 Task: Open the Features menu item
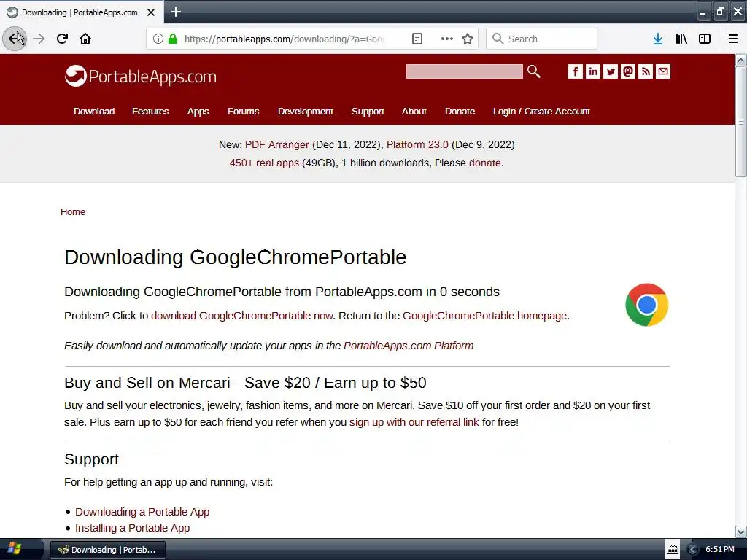pos(150,111)
